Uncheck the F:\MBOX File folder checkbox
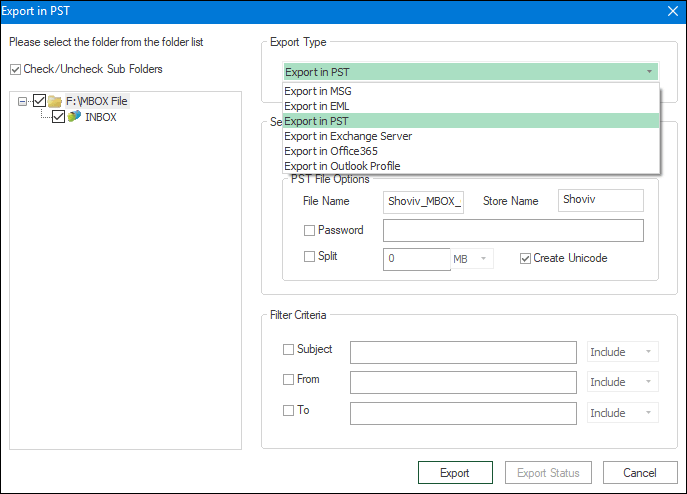This screenshot has width=687, height=494. [39, 101]
